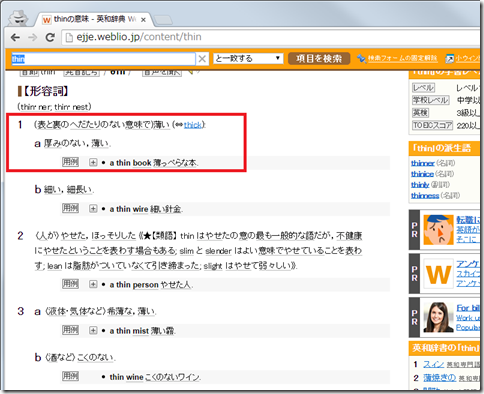Click the smiling woman ad thumbnail

[x=438, y=317]
